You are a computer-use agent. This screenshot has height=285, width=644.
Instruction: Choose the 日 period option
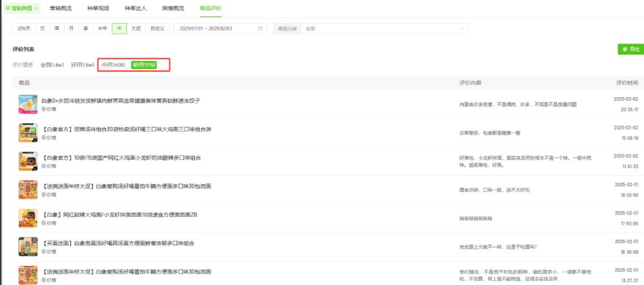(42, 29)
